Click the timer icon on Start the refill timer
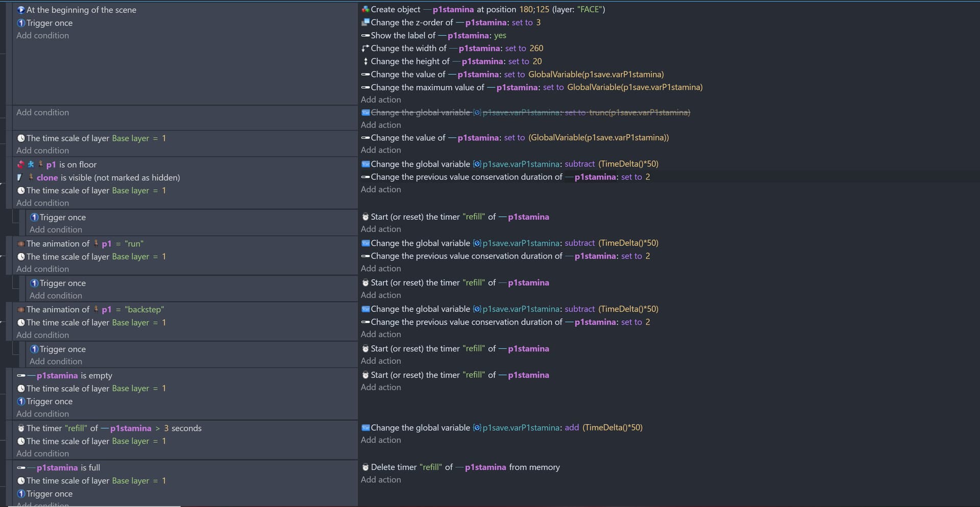Viewport: 980px width, 507px height. (x=365, y=216)
